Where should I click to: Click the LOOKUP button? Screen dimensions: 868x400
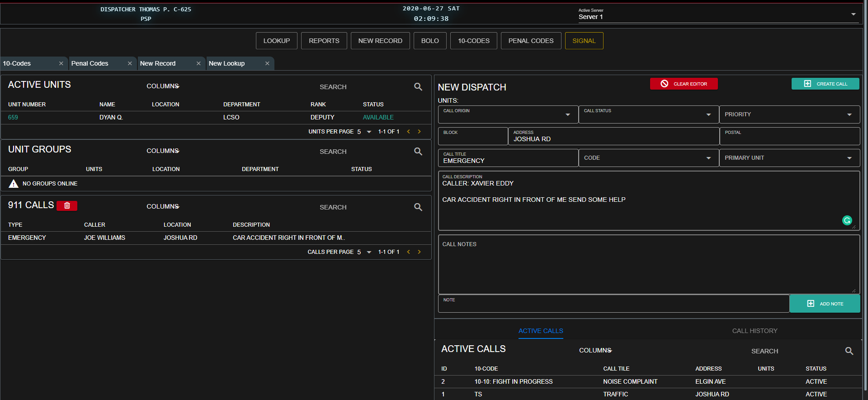pos(277,41)
